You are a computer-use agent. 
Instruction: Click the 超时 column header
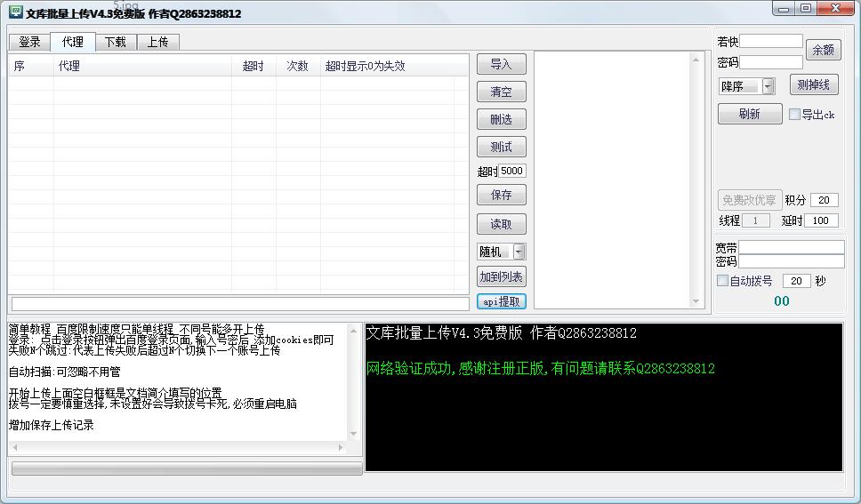click(253, 66)
